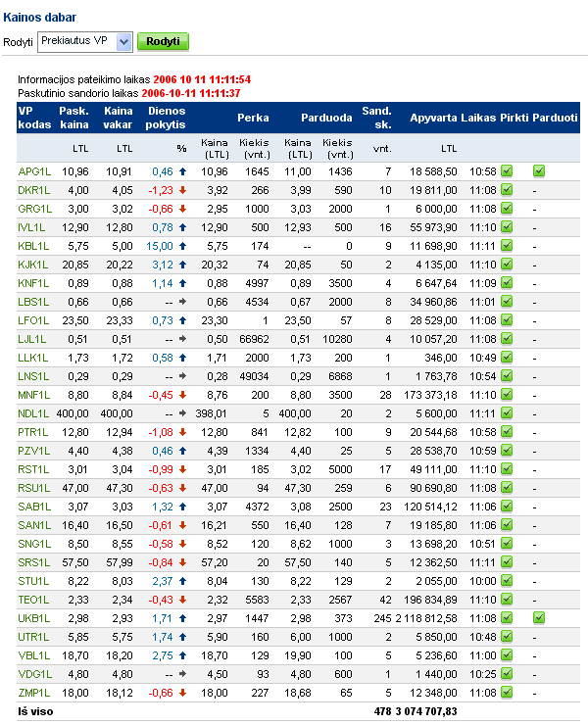Viewport: 588px width, 725px height.
Task: Click the buy icon for APG1L
Action: (507, 171)
